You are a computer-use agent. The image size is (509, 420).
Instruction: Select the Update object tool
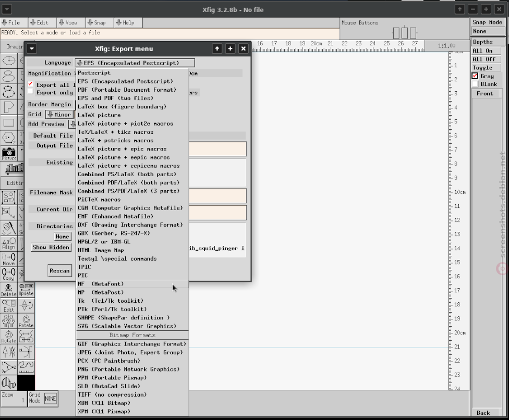click(x=26, y=290)
